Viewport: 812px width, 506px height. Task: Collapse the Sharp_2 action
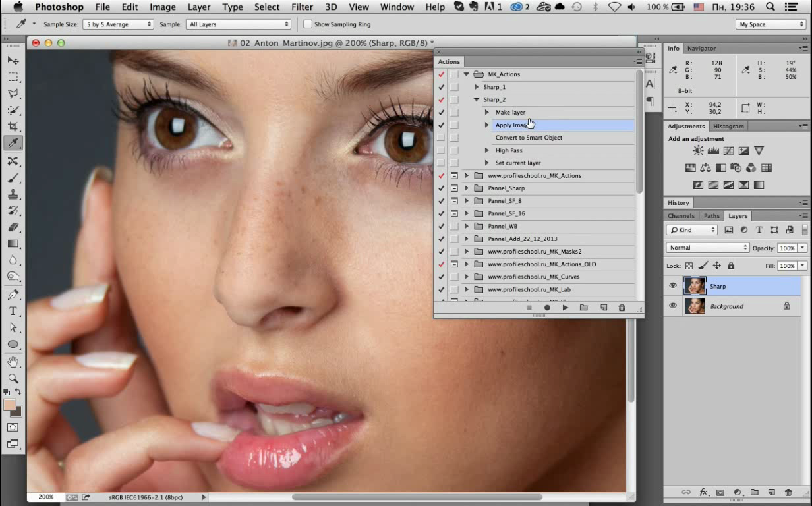pyautogui.click(x=477, y=100)
